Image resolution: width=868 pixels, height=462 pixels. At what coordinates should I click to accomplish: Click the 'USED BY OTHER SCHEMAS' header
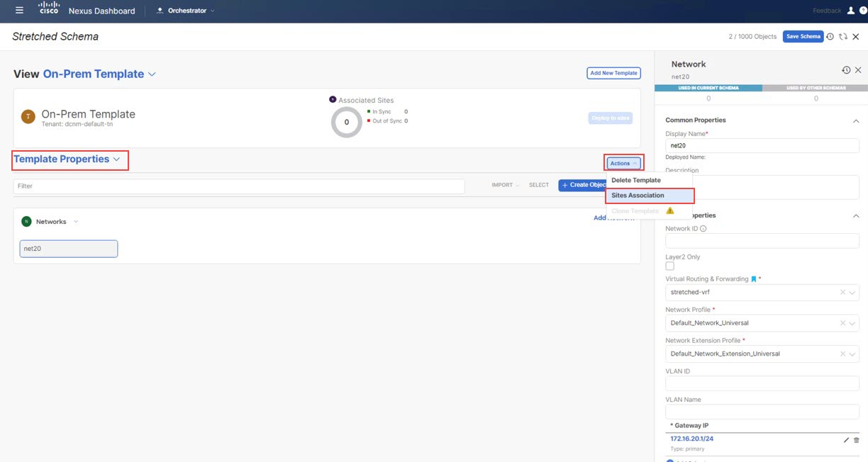click(x=816, y=88)
